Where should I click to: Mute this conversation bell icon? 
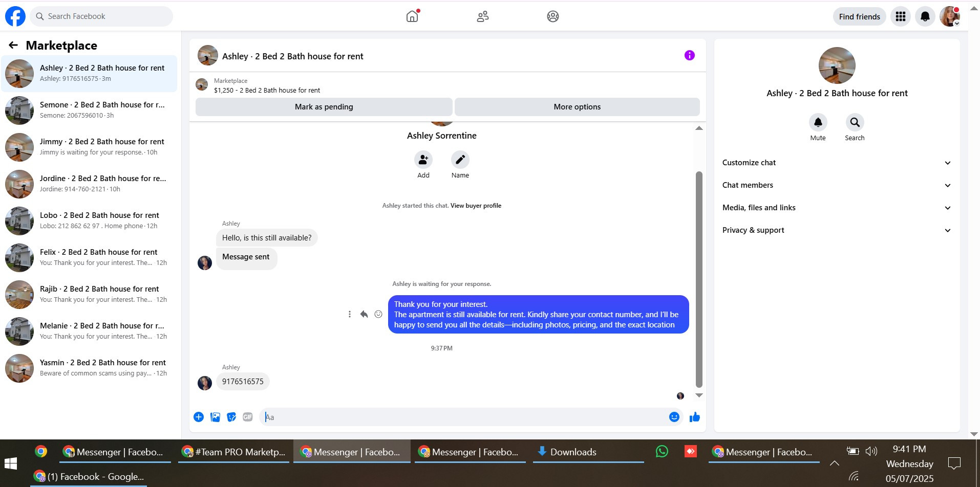(818, 122)
